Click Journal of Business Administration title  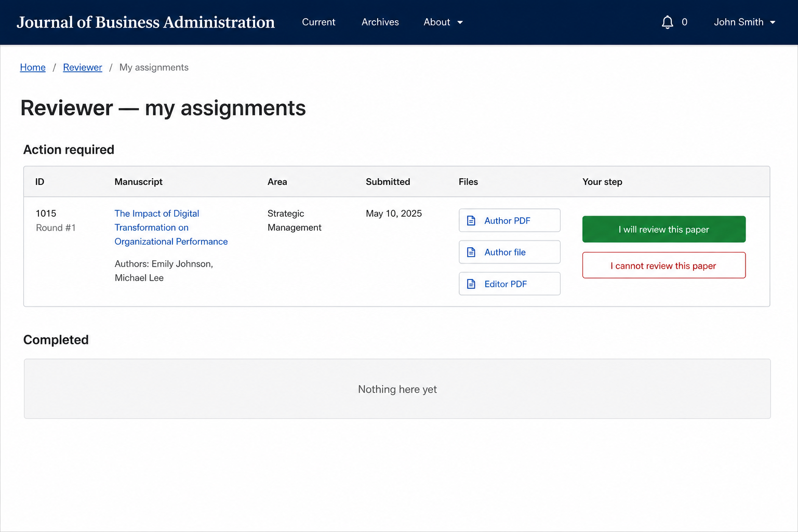[145, 22]
